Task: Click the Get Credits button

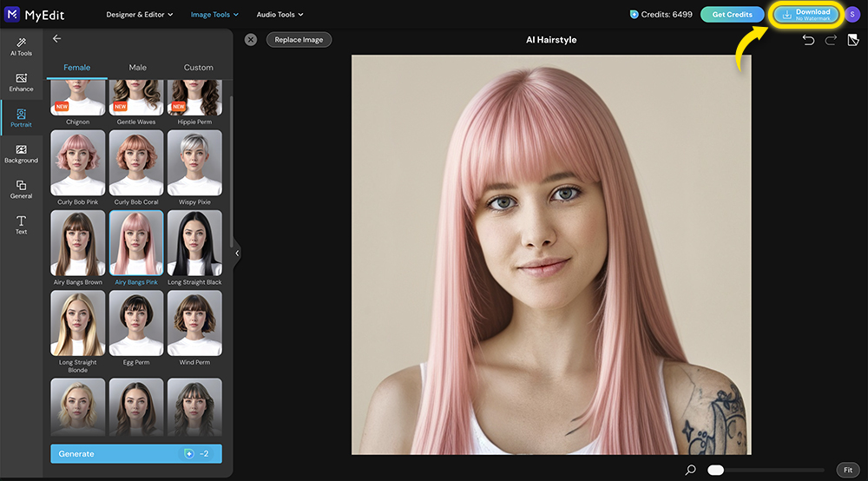Action: coord(732,15)
